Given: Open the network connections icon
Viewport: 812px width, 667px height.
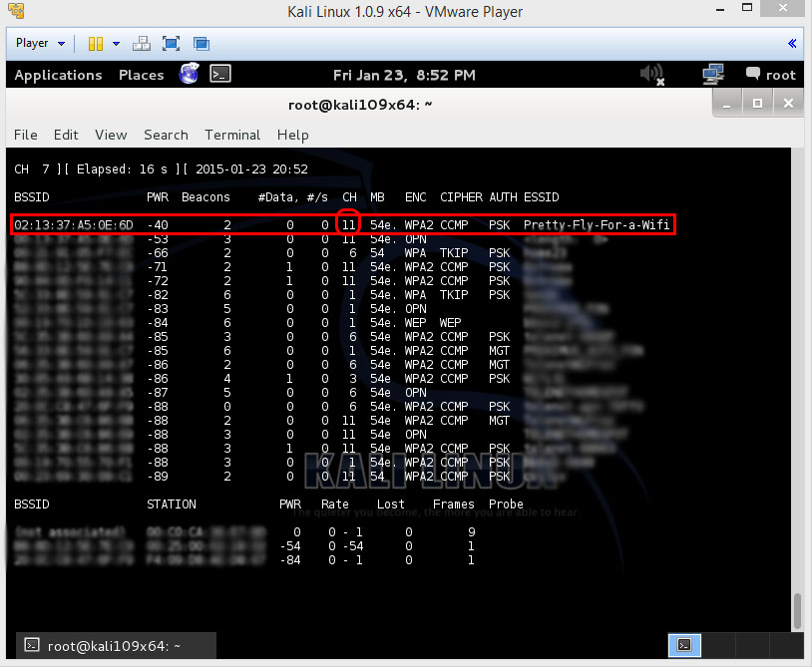Looking at the screenshot, I should [713, 75].
